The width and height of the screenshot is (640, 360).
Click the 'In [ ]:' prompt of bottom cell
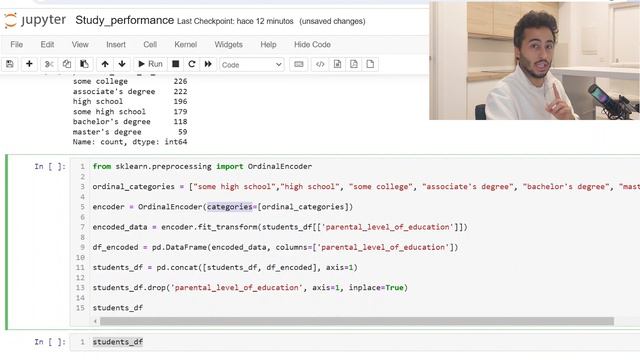click(x=50, y=342)
